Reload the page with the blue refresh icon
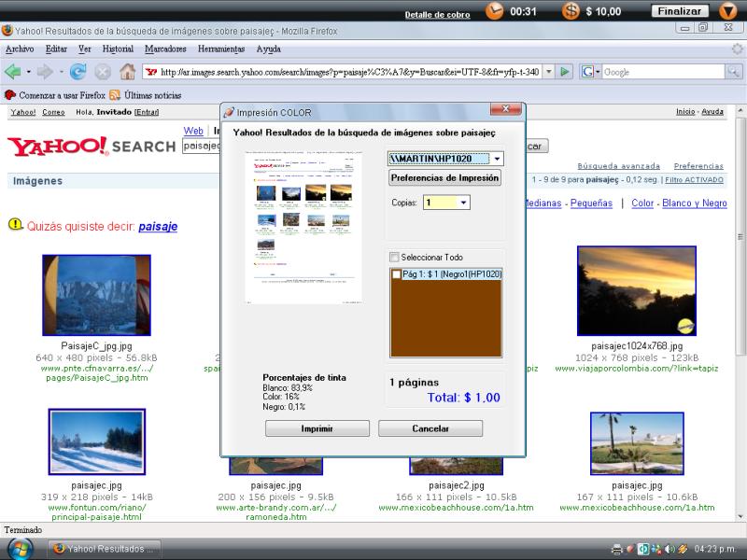 78,72
